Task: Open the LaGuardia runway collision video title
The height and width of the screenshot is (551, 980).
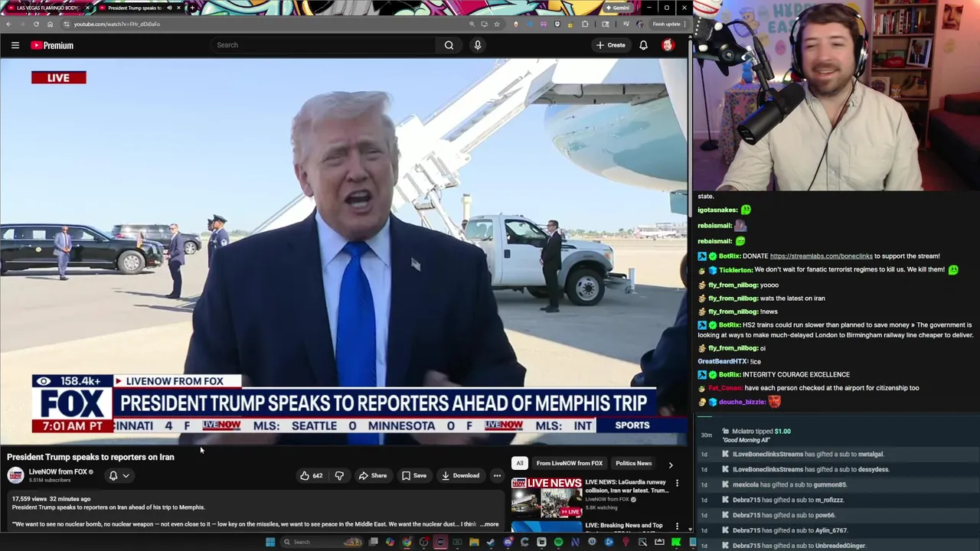Action: click(x=626, y=486)
